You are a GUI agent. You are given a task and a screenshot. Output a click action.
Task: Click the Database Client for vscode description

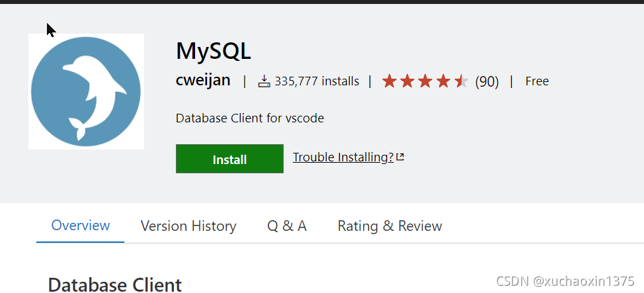[250, 118]
